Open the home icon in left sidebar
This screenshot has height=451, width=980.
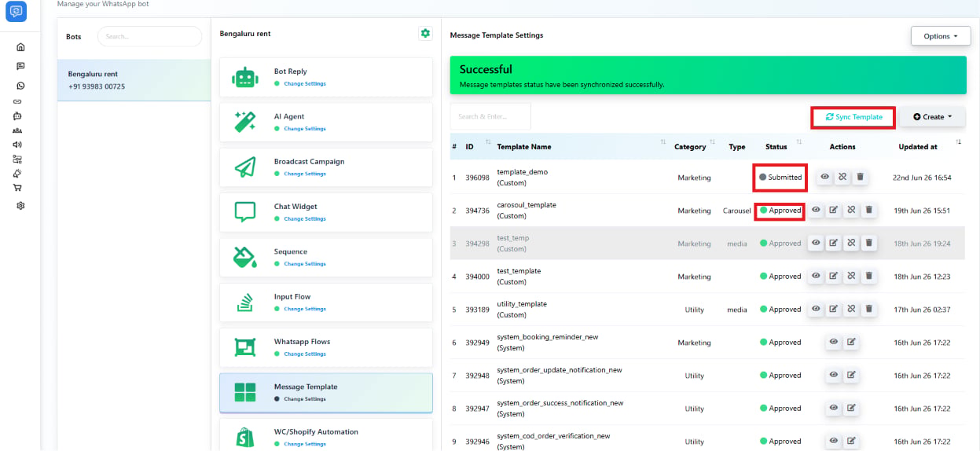(x=20, y=46)
